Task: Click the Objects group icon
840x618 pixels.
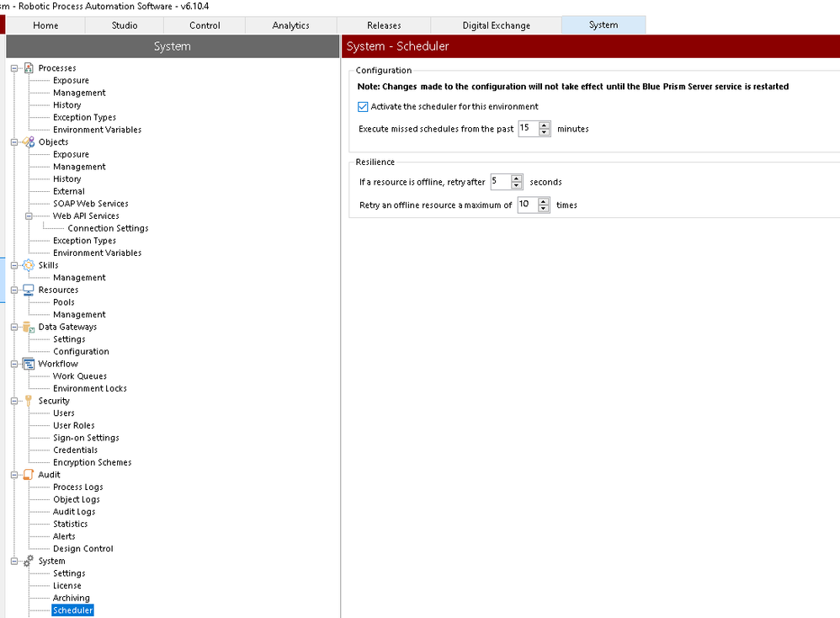Action: coord(29,142)
